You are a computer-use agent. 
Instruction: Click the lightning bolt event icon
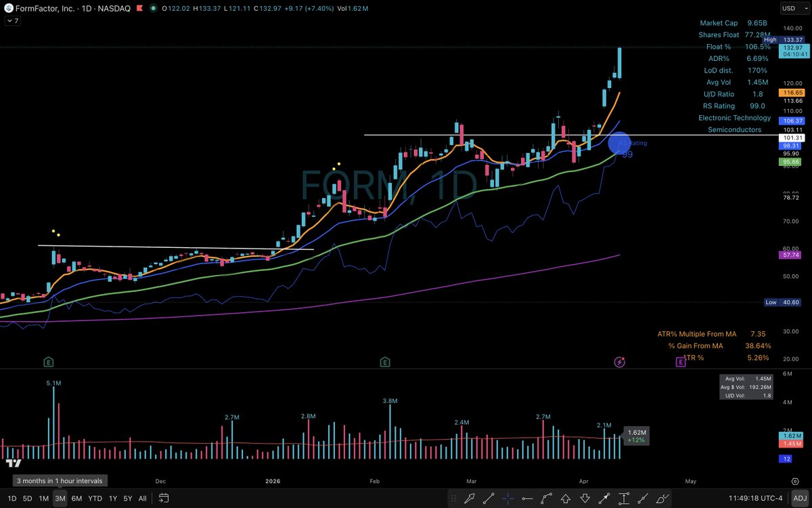[x=619, y=362]
